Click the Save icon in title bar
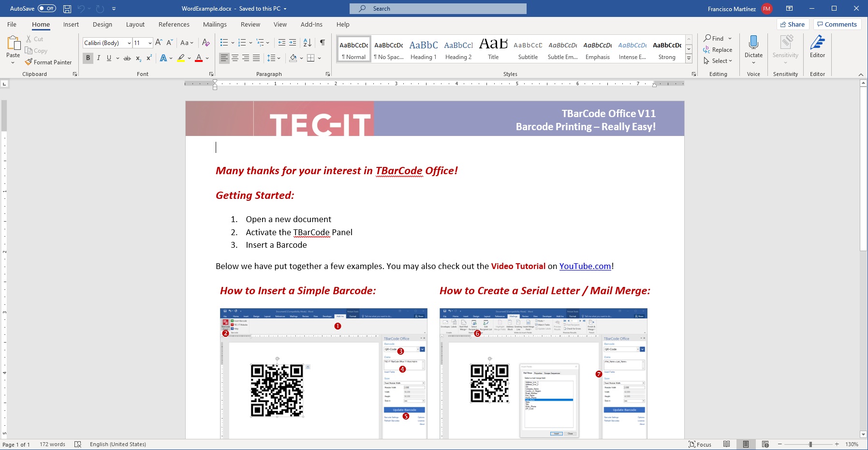This screenshot has height=450, width=868. (67, 9)
